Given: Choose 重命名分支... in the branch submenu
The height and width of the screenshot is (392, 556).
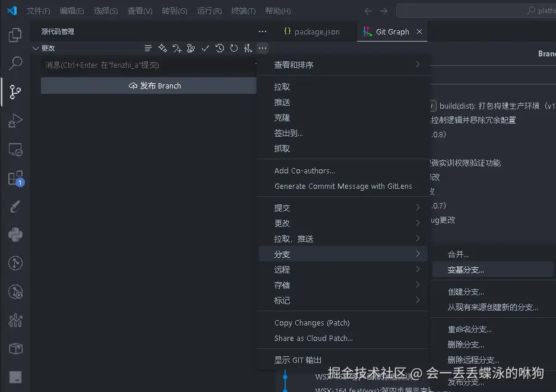Looking at the screenshot, I should tap(493, 329).
